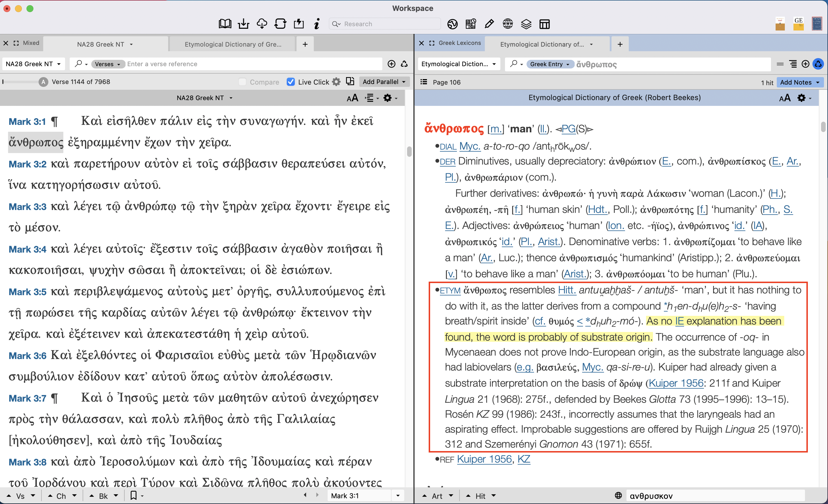Click the Stack layers icon in the toolbar
828x504 pixels.
(526, 24)
